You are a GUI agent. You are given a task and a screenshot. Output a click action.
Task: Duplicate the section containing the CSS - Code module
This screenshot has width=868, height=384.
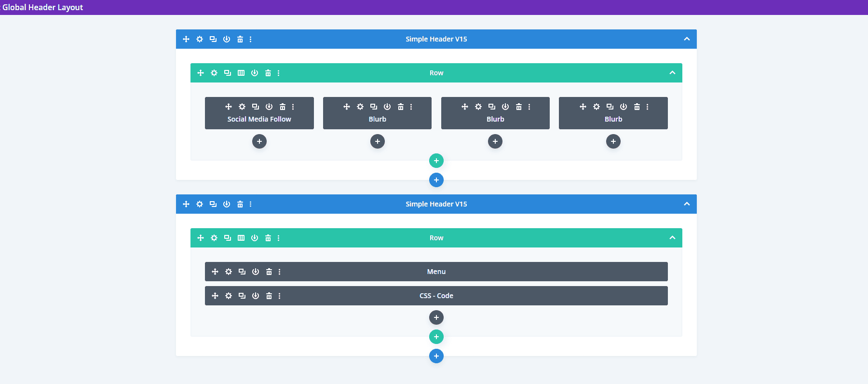point(213,204)
